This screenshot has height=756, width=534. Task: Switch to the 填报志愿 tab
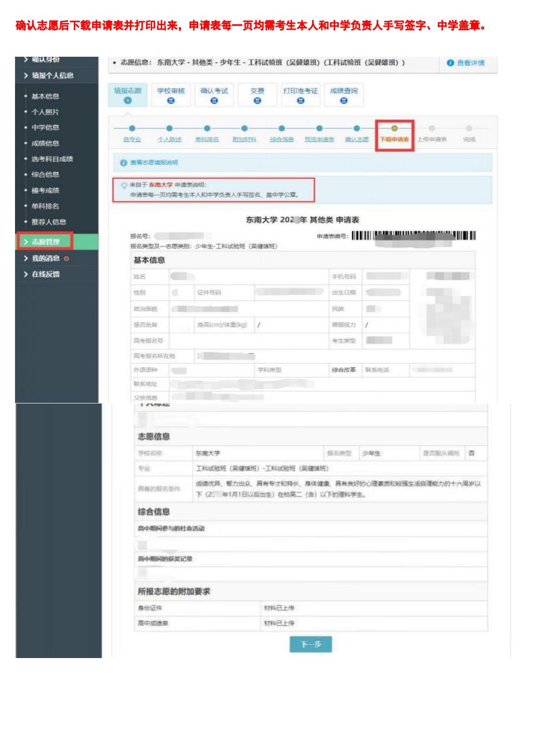(x=127, y=94)
